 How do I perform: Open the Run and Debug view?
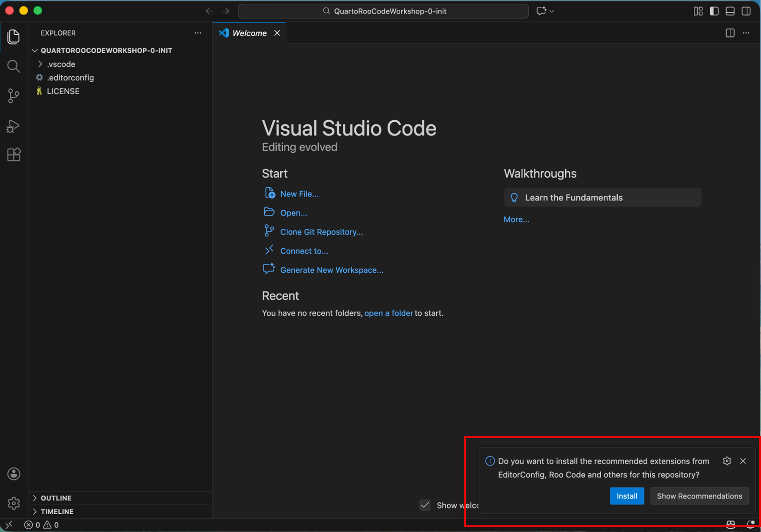click(14, 126)
